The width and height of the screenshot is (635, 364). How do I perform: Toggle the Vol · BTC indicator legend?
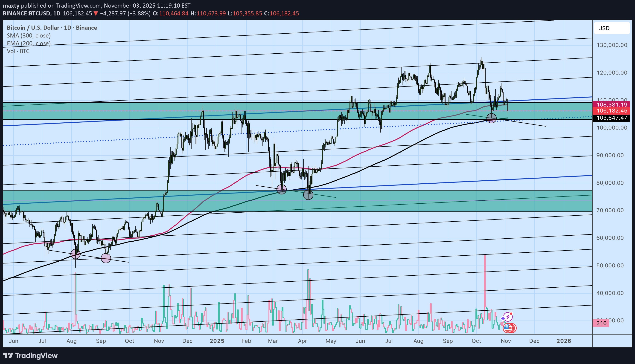[18, 51]
